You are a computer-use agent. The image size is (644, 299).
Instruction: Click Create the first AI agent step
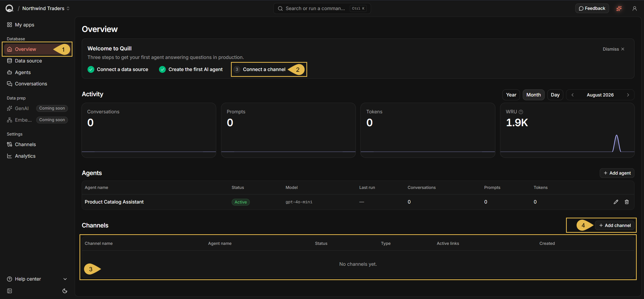[x=191, y=70]
